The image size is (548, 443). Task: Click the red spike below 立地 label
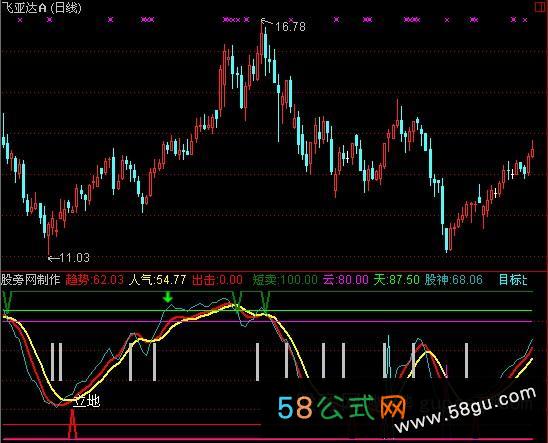tap(72, 424)
